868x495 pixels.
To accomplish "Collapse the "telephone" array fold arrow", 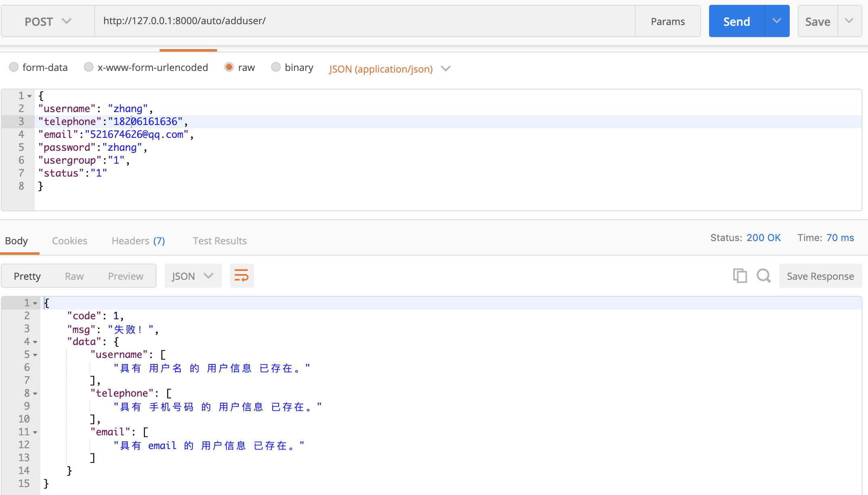I will 35,394.
